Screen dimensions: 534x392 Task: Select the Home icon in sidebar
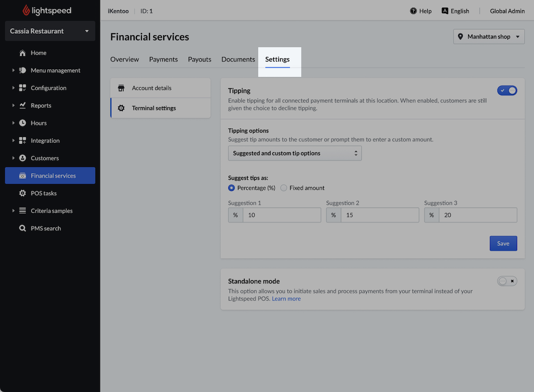tap(23, 53)
